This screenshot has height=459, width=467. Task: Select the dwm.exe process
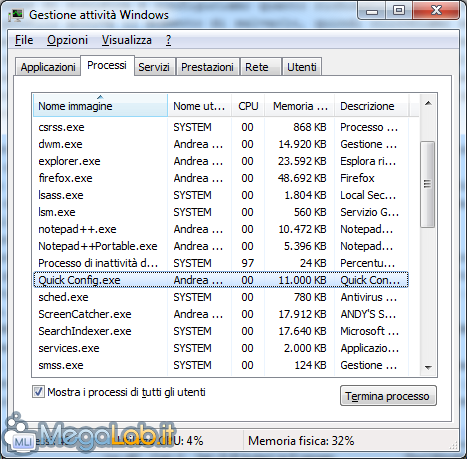pyautogui.click(x=221, y=144)
